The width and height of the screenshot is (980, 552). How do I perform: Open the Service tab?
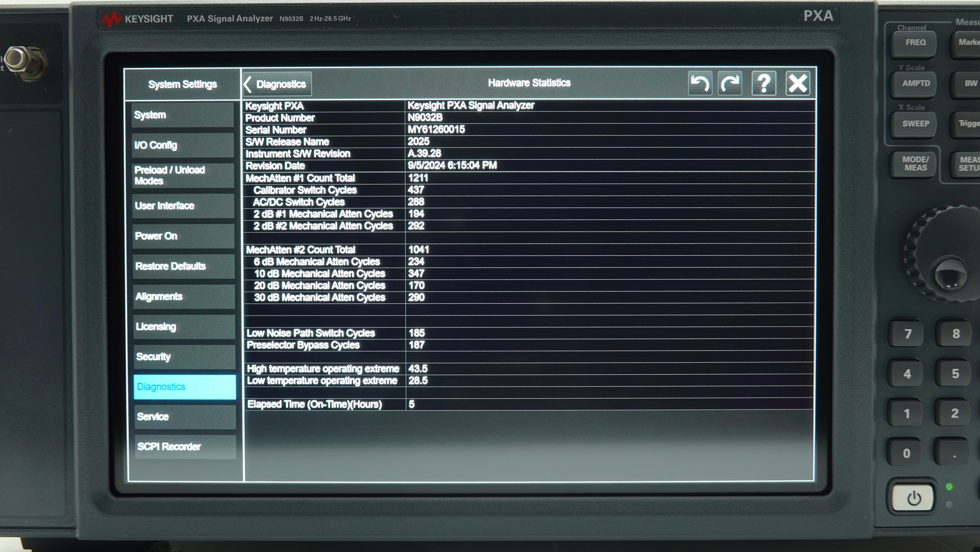pos(185,417)
